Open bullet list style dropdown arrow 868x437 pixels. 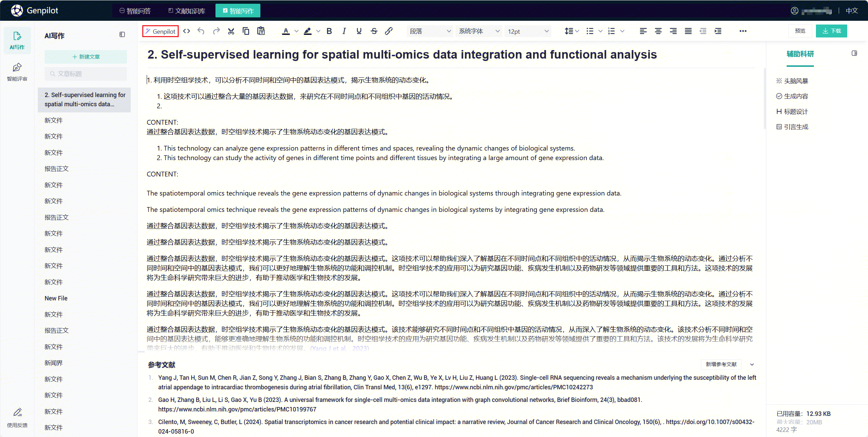tap(600, 31)
